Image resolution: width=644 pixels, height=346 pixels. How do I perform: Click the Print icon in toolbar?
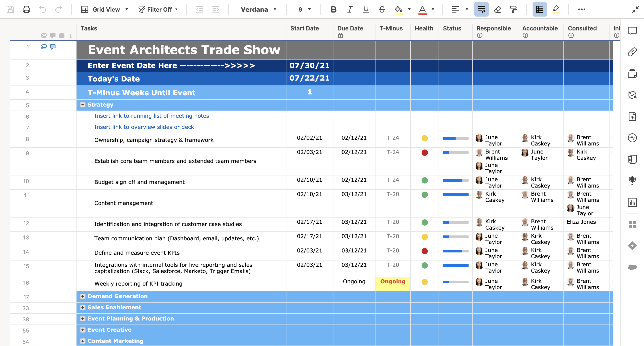[x=26, y=9]
